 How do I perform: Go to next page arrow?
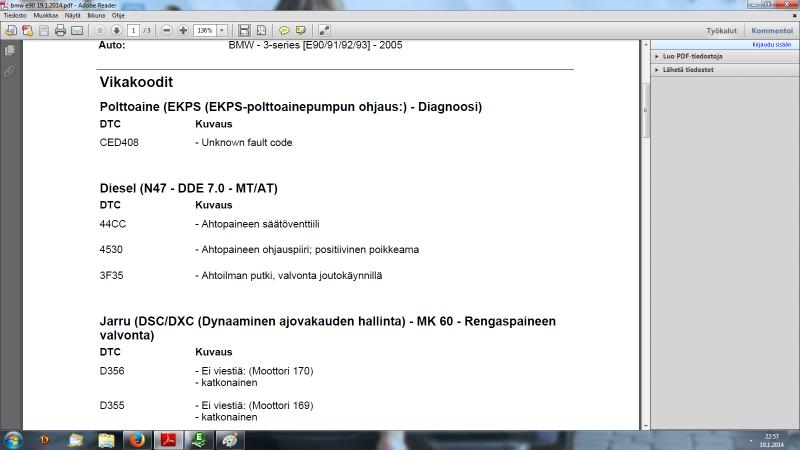pyautogui.click(x=116, y=31)
